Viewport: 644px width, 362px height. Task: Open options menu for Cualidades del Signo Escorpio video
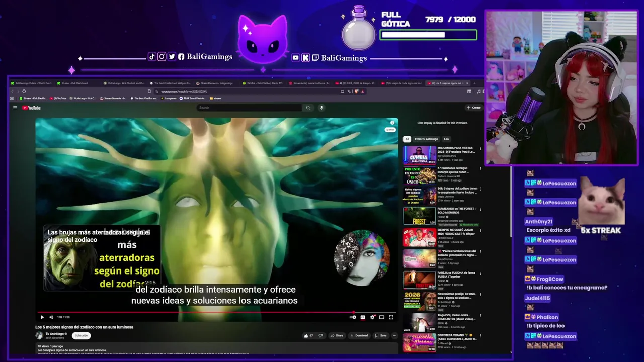pos(480,169)
